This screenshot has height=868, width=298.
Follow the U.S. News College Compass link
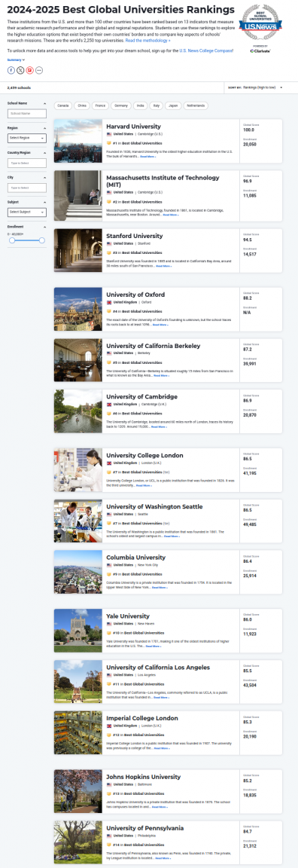coord(205,50)
